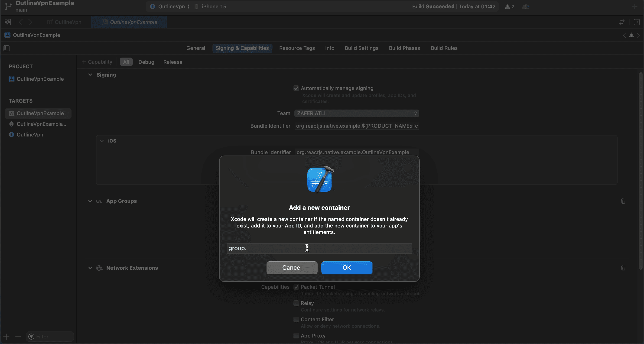The image size is (644, 344).
Task: Open the OutlineVpn scheme selector
Action: click(168, 6)
